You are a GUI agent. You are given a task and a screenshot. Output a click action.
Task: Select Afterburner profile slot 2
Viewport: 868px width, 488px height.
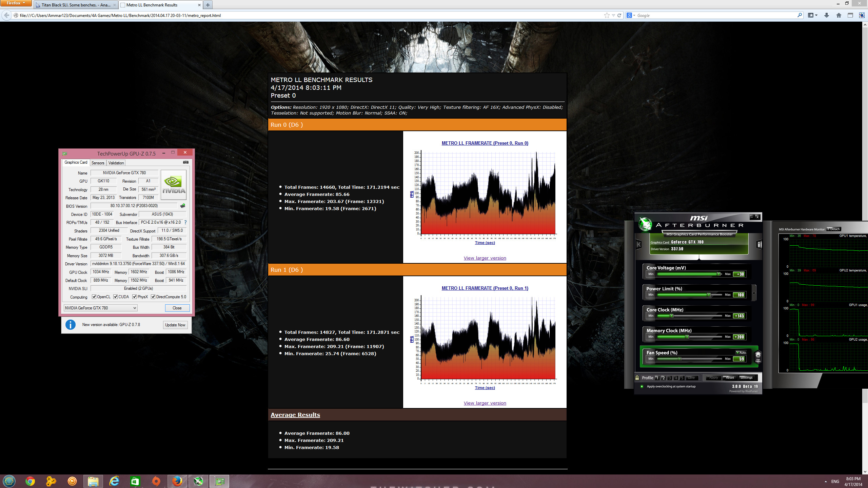(x=663, y=378)
